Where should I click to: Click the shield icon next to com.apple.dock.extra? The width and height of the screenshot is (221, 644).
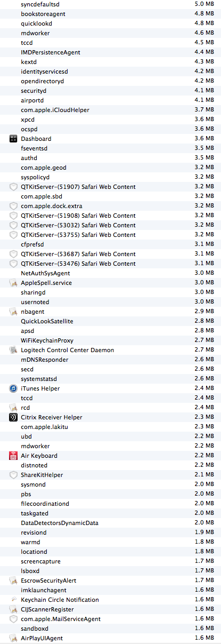(x=14, y=206)
